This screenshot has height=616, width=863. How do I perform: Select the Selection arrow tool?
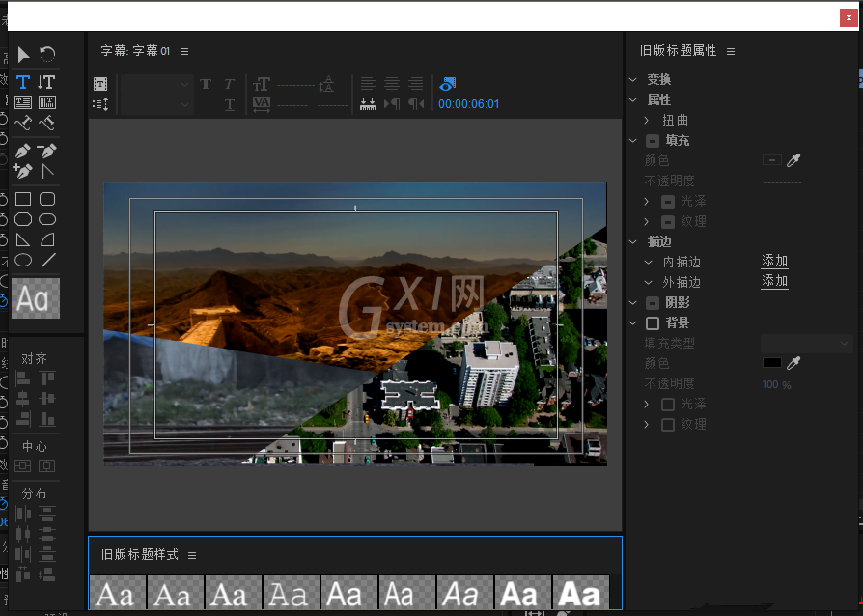(x=23, y=54)
